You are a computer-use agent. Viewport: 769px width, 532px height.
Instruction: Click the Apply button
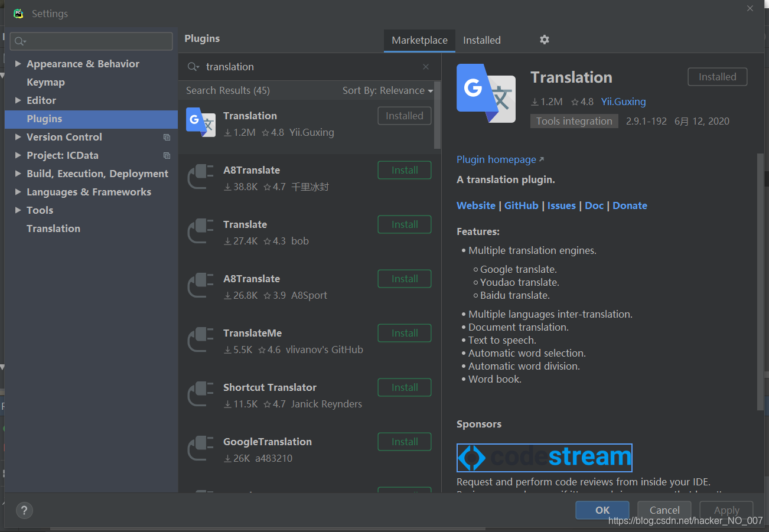[x=726, y=510]
